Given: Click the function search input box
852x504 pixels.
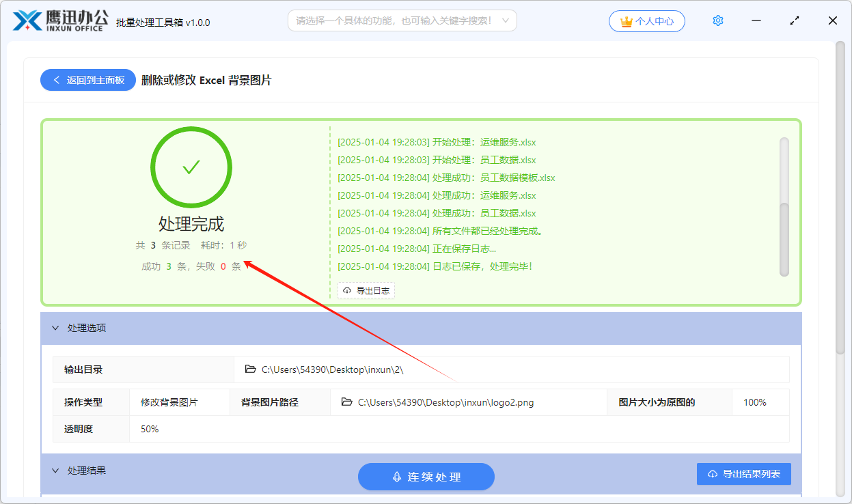Looking at the screenshot, I should click(393, 20).
